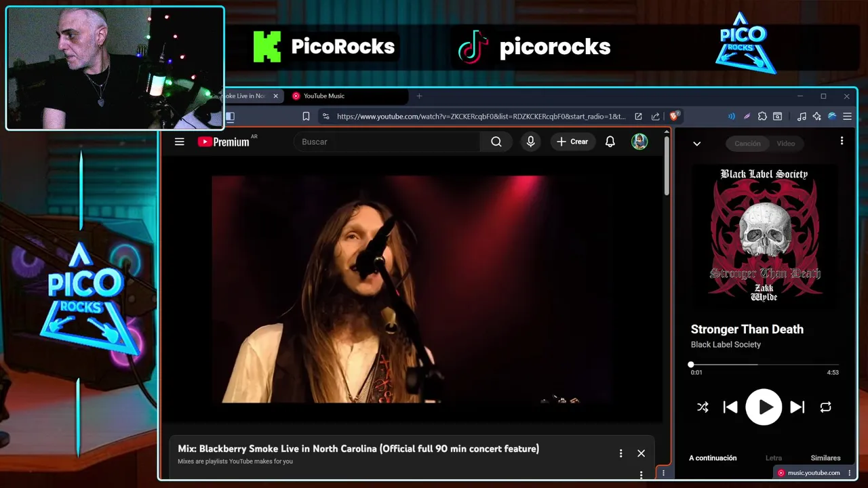The height and width of the screenshot is (488, 868).
Task: Collapse the music player with chevron
Action: pos(696,144)
